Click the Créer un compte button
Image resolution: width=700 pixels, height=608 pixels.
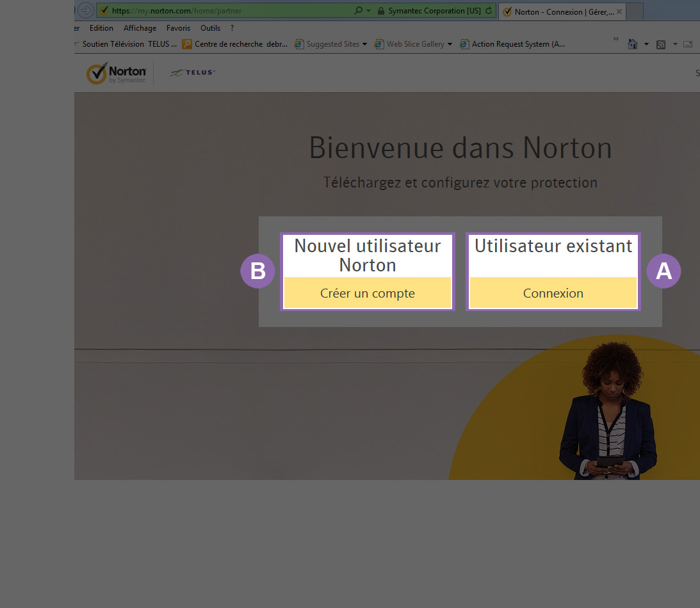point(368,293)
